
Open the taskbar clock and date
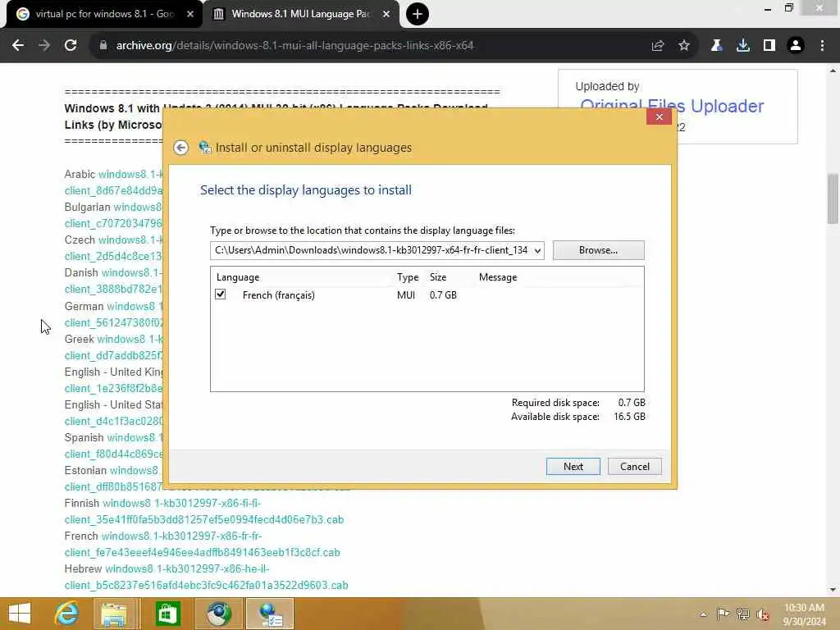[804, 614]
